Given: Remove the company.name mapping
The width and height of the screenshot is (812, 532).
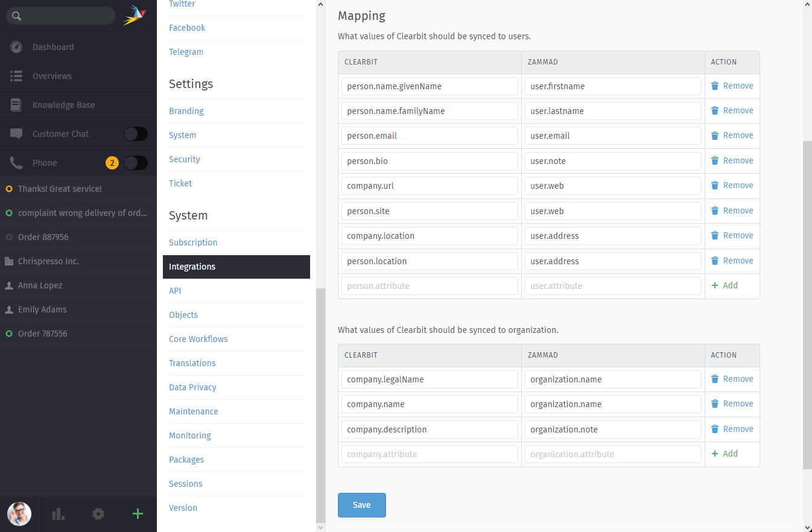Looking at the screenshot, I should tap(732, 404).
